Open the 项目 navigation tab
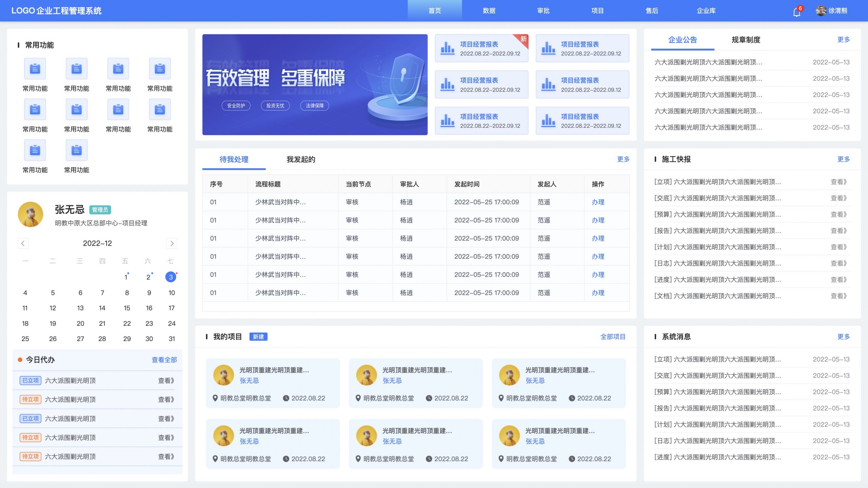Screen dimensions: 868x488 [597, 11]
